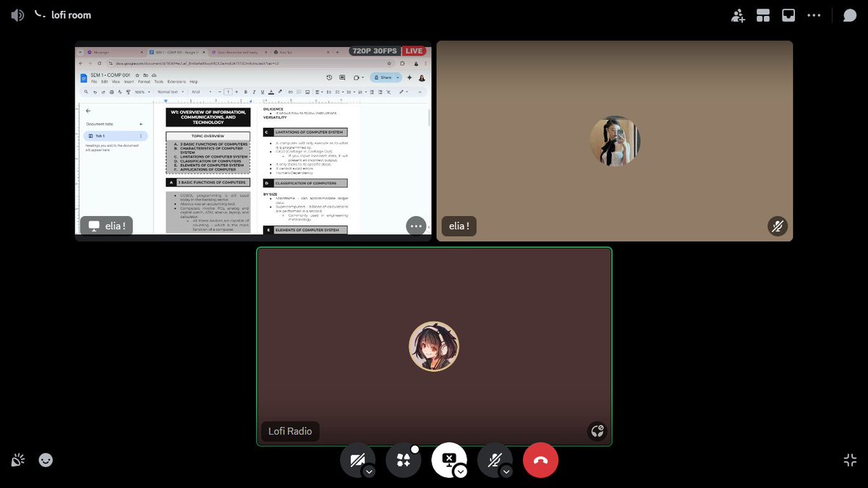This screenshot has width=868, height=488.
Task: Open the emoji picker icon
Action: point(45,460)
